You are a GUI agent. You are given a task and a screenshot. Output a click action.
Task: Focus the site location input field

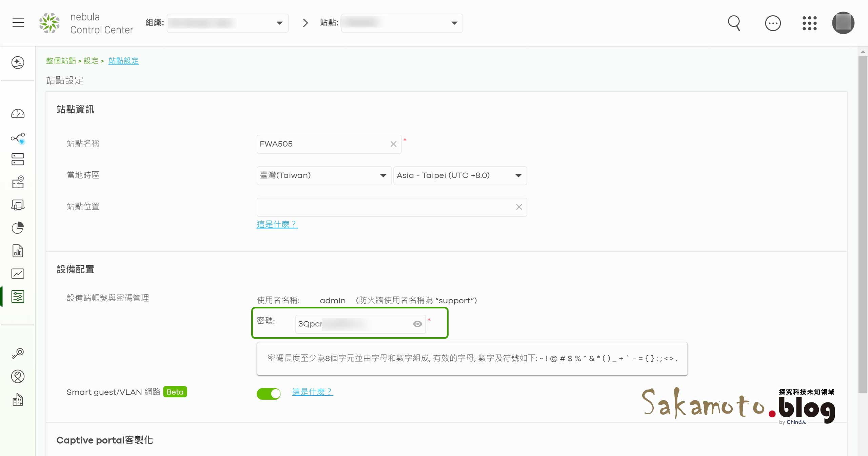point(392,207)
